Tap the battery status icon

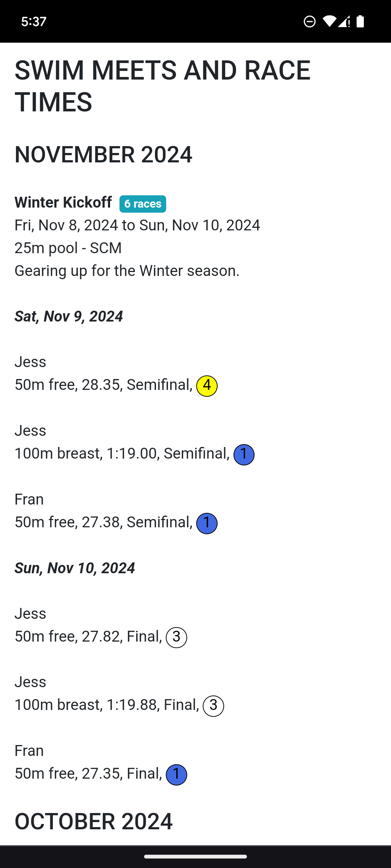click(360, 22)
